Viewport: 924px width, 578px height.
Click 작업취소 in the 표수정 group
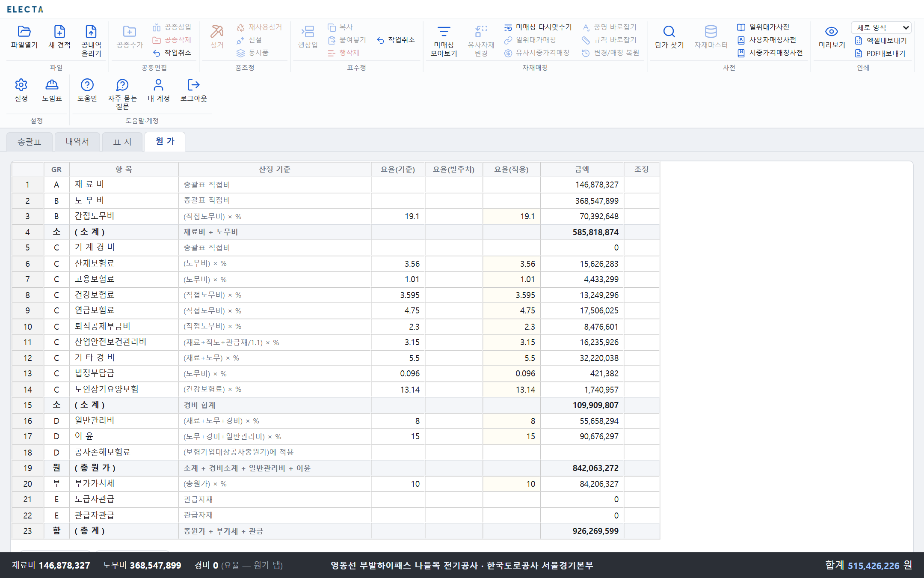point(396,40)
